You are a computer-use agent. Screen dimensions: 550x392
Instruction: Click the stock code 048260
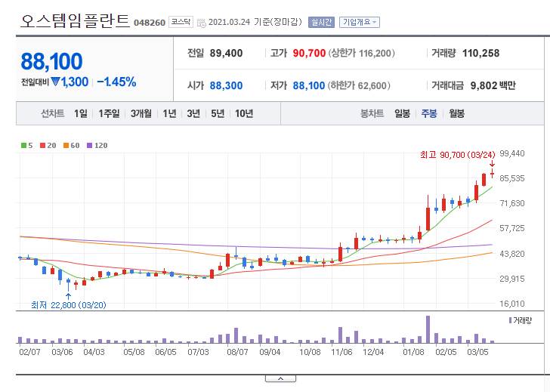click(150, 23)
